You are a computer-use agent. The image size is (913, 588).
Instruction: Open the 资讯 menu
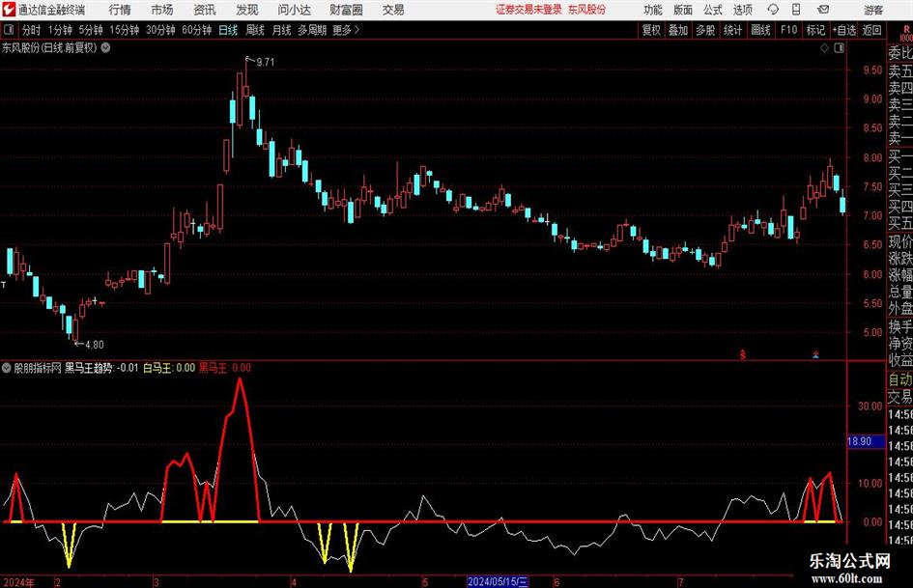(205, 10)
